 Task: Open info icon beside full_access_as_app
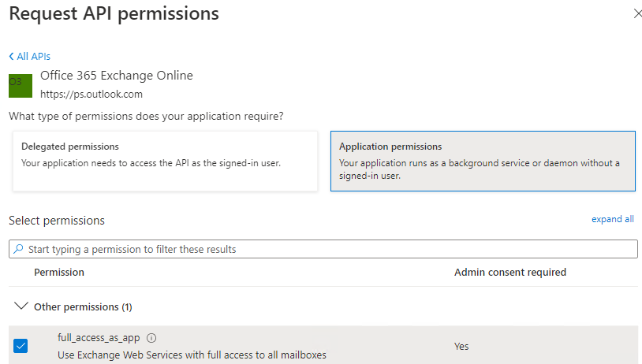[x=151, y=338]
